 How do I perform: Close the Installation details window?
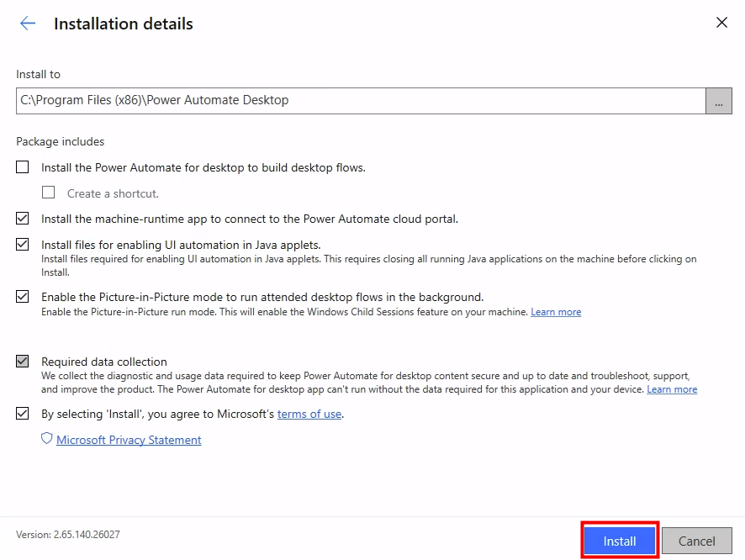(x=721, y=23)
